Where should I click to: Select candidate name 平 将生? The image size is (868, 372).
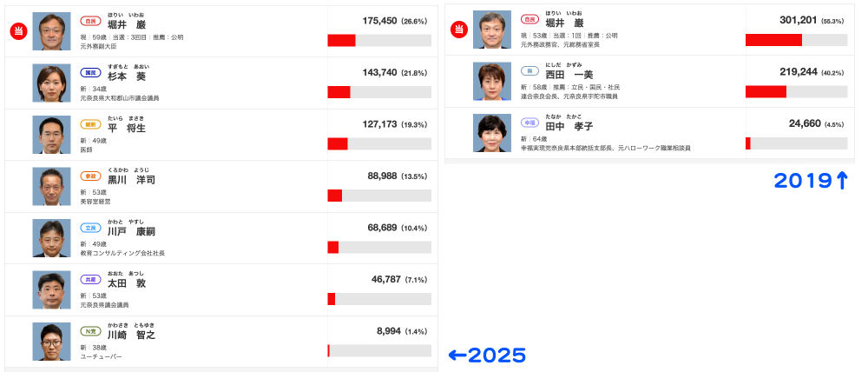(x=126, y=129)
